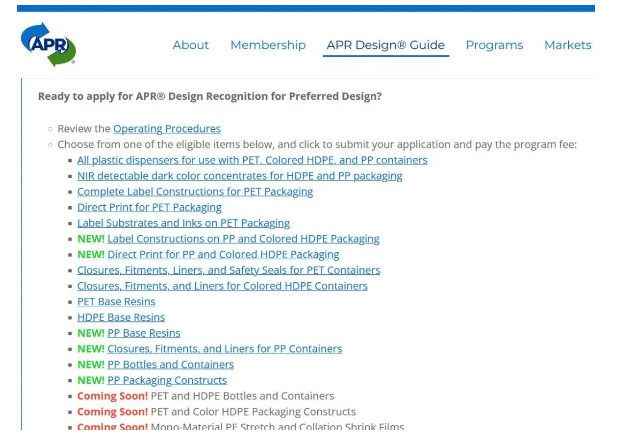Open Label Substrates and Inks on PET Packaging

point(184,223)
